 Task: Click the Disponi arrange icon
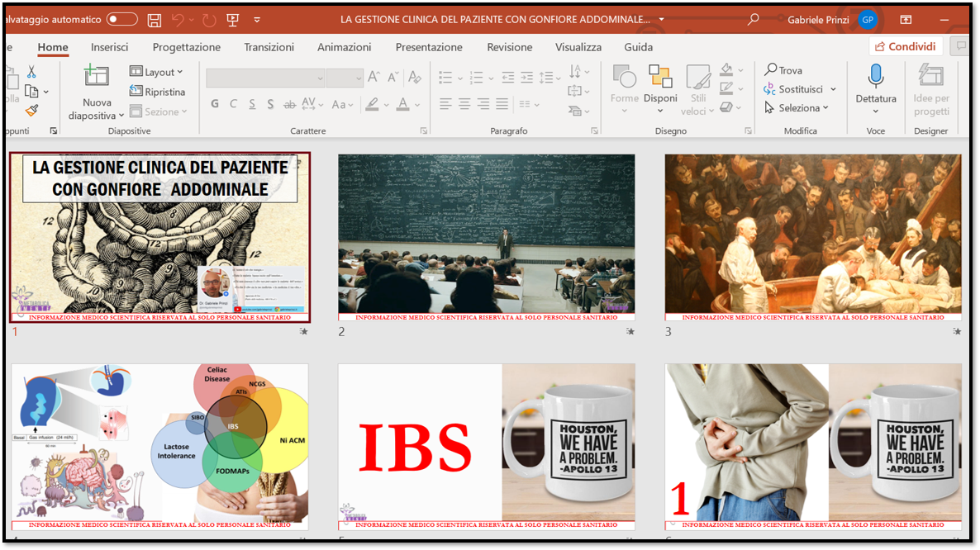point(660,77)
